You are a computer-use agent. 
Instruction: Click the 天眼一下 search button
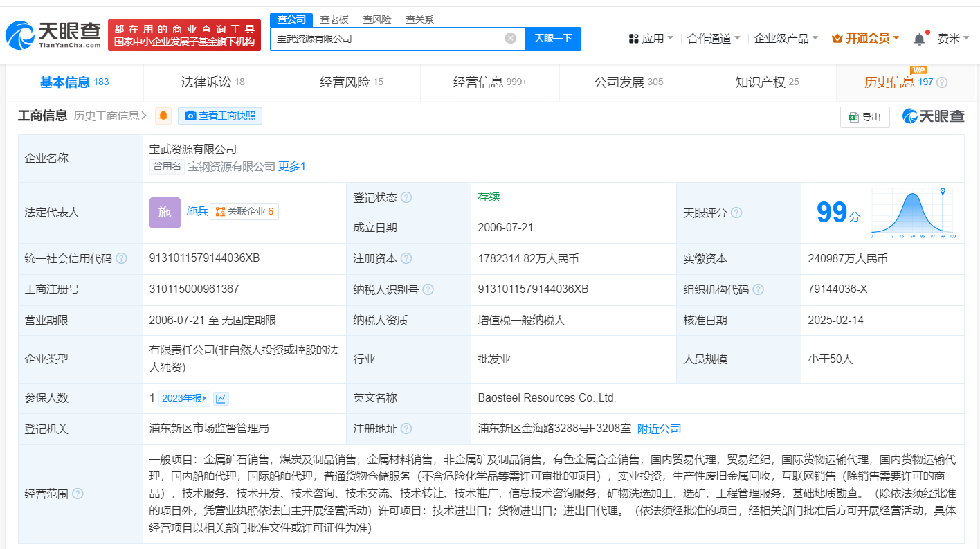pos(553,38)
